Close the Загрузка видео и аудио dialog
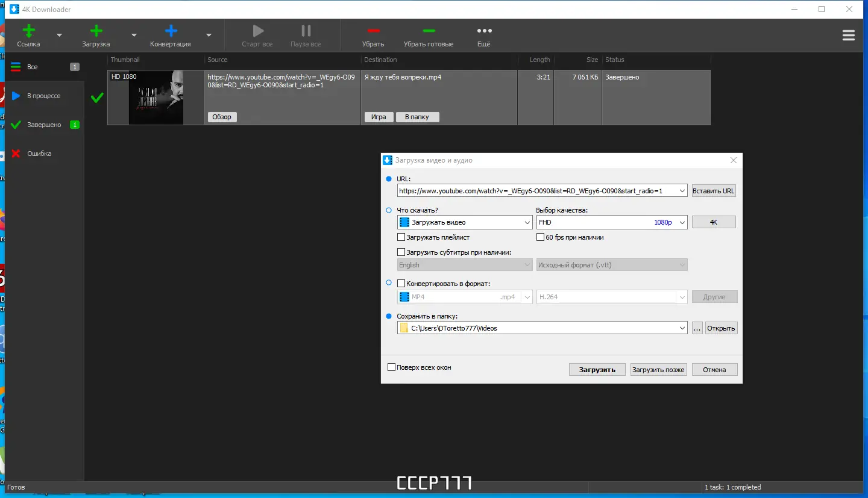The image size is (868, 498). [x=734, y=160]
